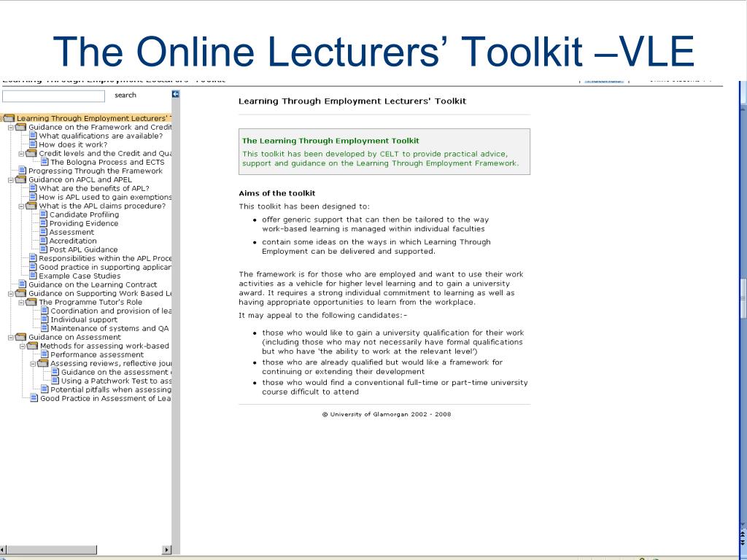Click the page icon for 'Using a Patchwork Test to ass'
Screen dimensions: 747x560
coord(55,381)
